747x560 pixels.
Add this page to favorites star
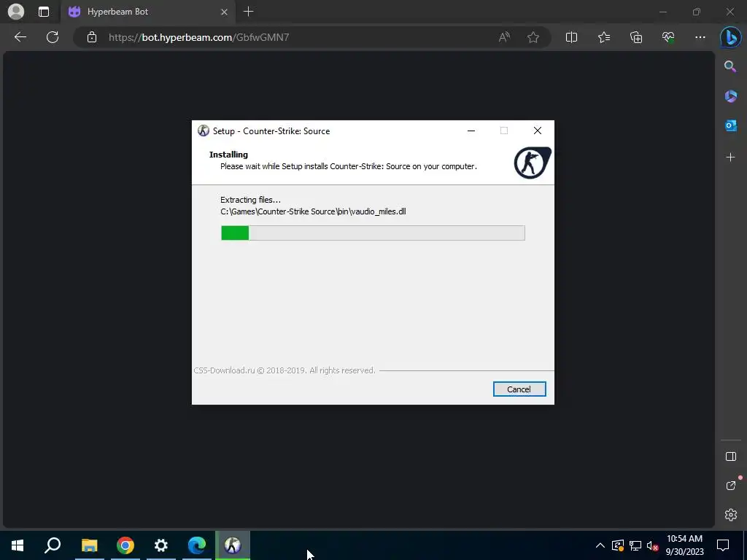[533, 37]
